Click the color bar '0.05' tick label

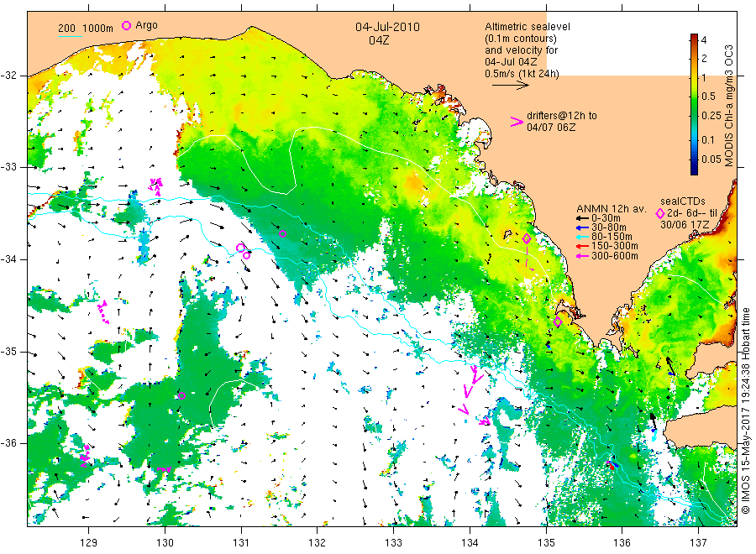(711, 159)
